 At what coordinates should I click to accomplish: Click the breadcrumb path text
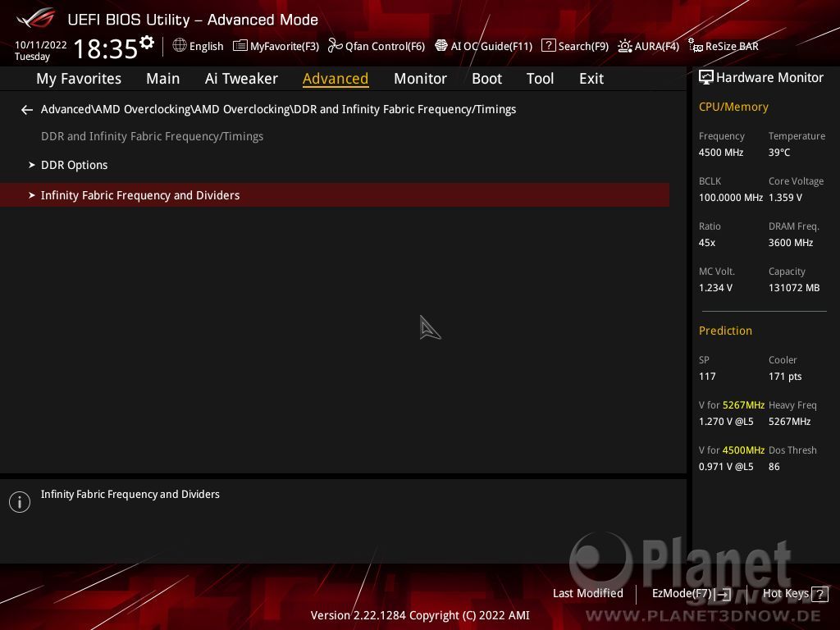tap(279, 109)
